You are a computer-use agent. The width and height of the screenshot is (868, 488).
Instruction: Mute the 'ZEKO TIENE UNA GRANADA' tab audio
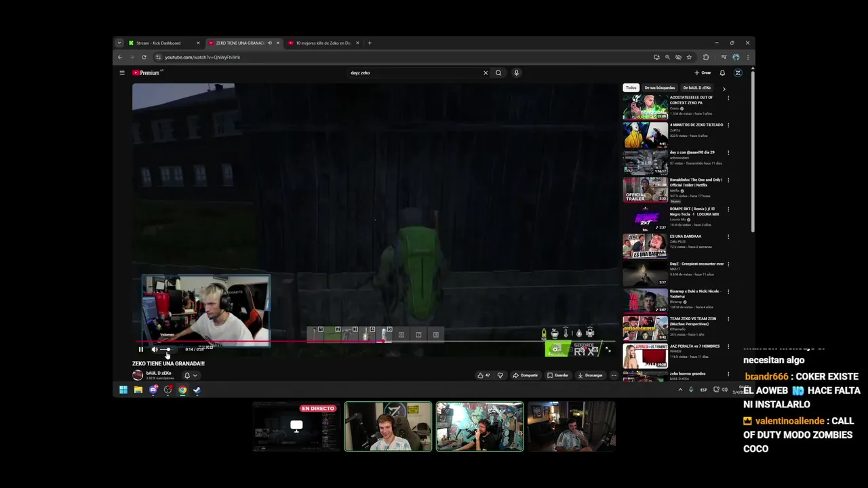click(270, 43)
